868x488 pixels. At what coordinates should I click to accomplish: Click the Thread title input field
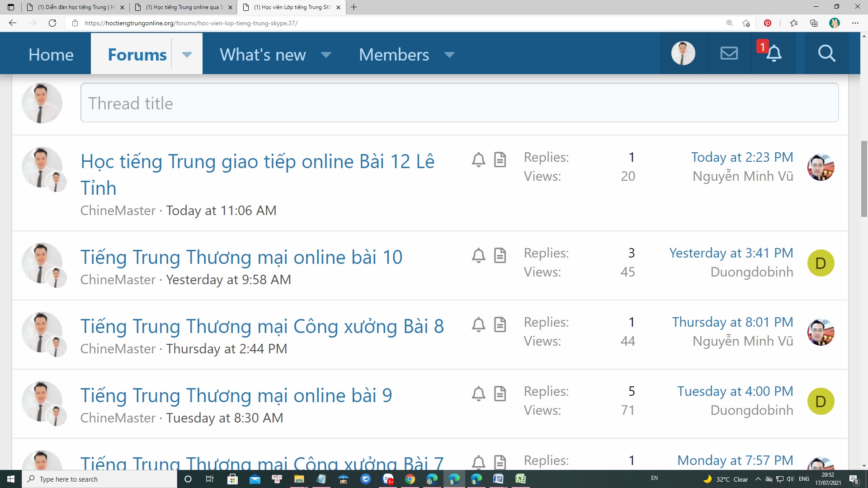[459, 103]
